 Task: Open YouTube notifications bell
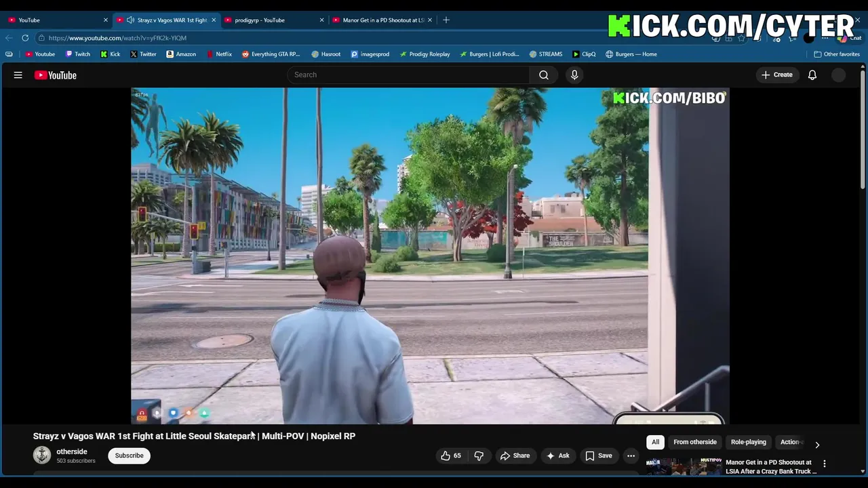[x=812, y=75]
